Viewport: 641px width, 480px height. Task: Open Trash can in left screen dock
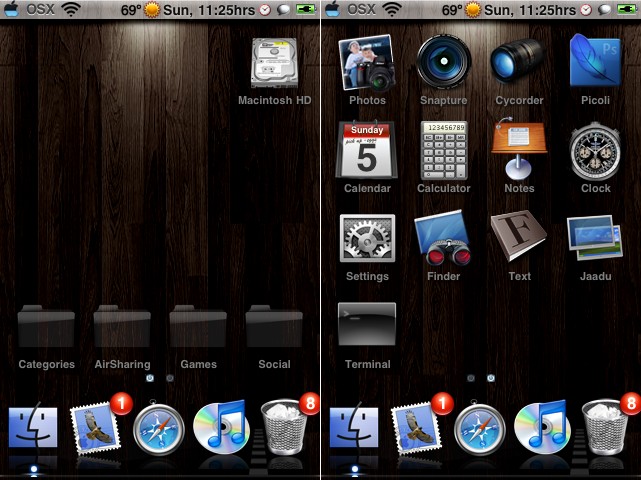pyautogui.click(x=284, y=428)
